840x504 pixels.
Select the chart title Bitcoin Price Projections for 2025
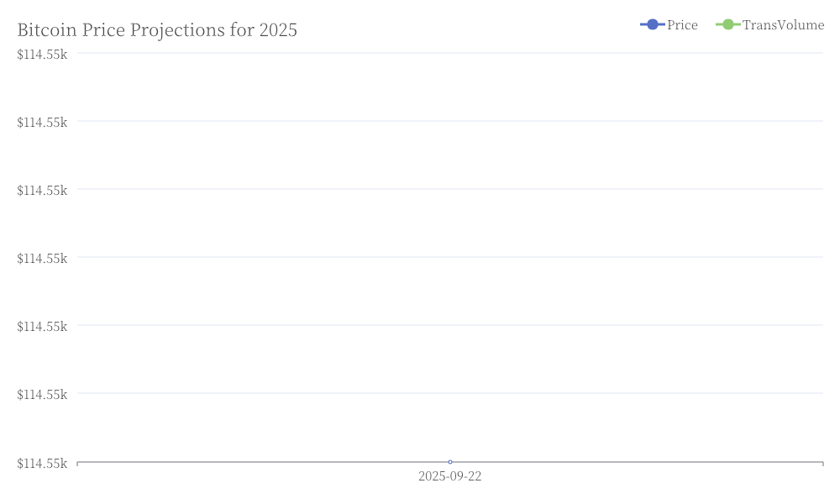[x=157, y=30]
